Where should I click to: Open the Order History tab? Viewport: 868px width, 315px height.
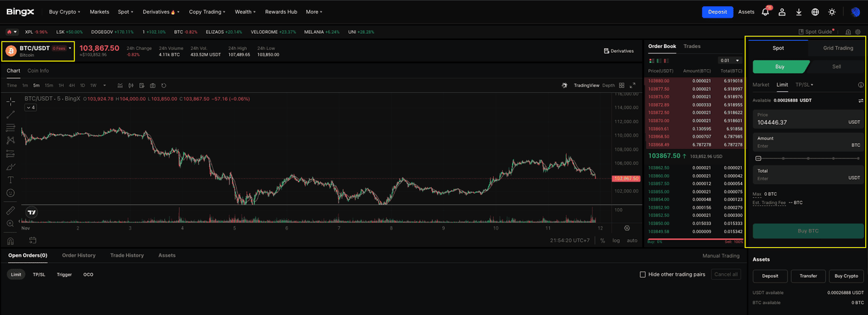tap(79, 255)
